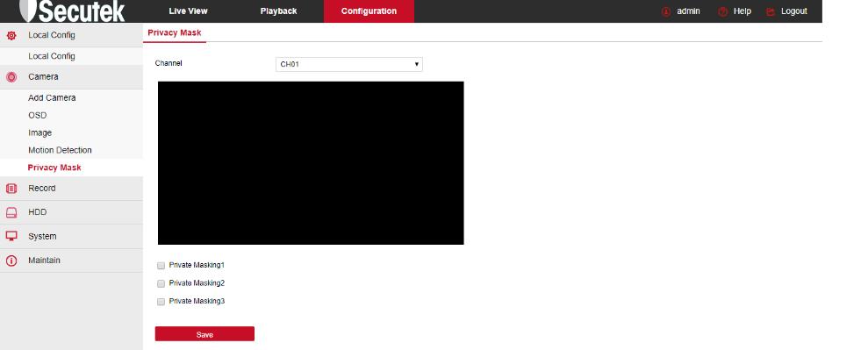Viewport: 868px width, 350px height.
Task: Click the Help question mark icon
Action: [722, 11]
